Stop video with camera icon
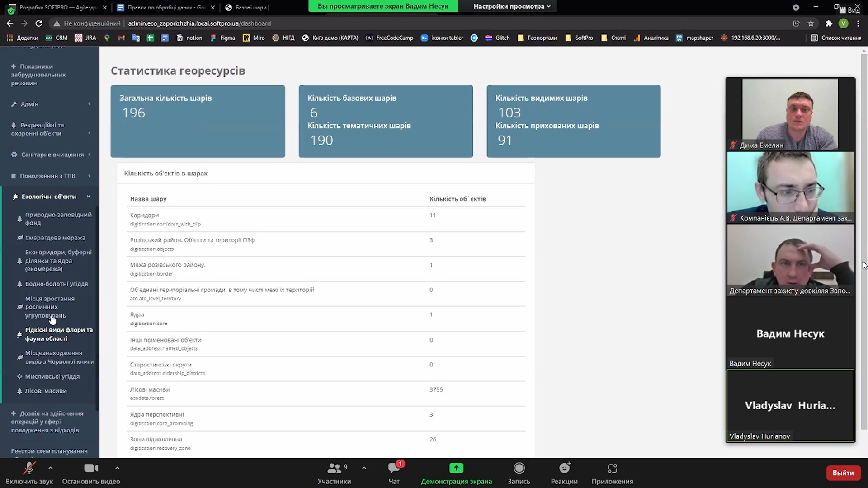This screenshot has width=868, height=488. (x=91, y=473)
